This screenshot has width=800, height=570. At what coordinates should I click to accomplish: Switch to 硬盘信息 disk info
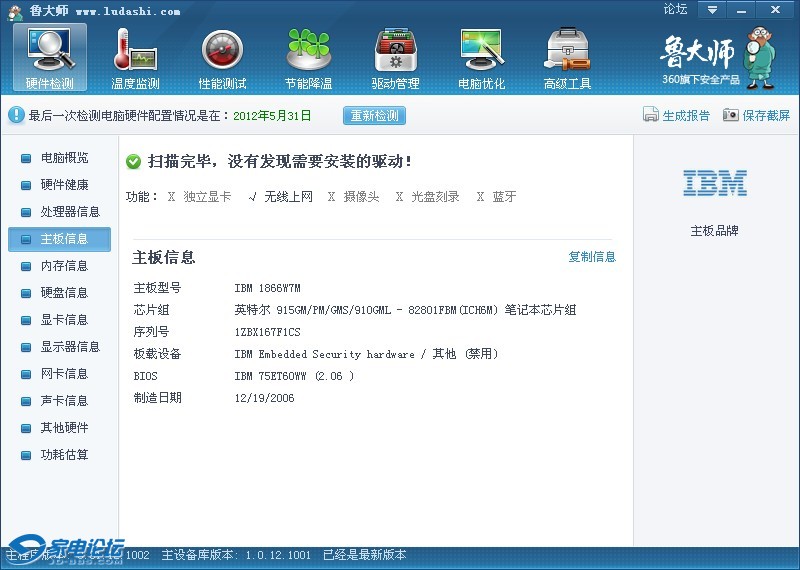pyautogui.click(x=64, y=293)
